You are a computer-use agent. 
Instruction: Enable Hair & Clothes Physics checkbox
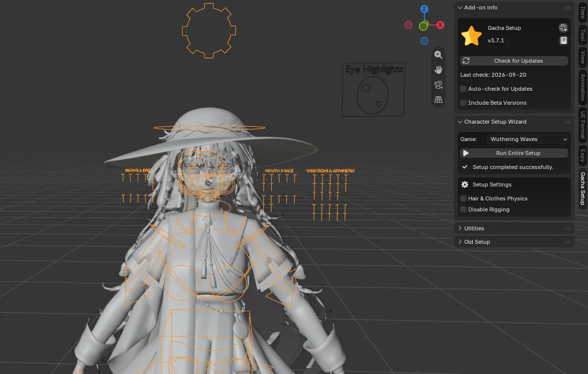pos(463,198)
